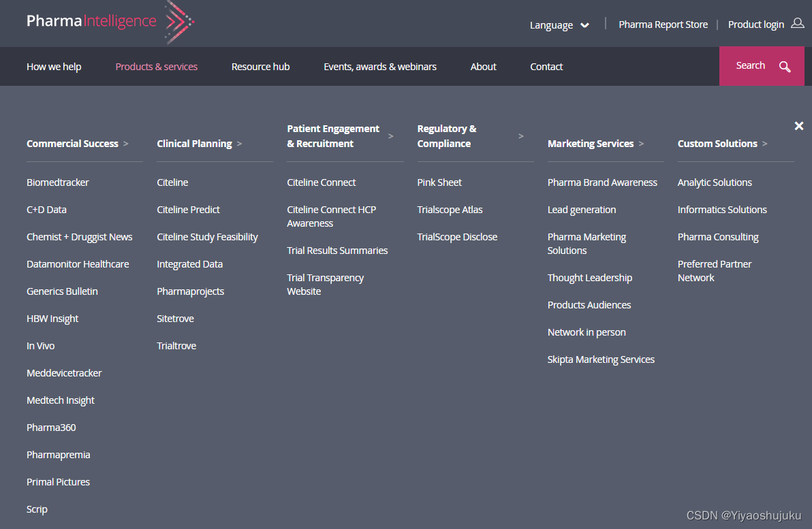The width and height of the screenshot is (812, 529).
Task: Open Medtech Insight link
Action: [61, 400]
